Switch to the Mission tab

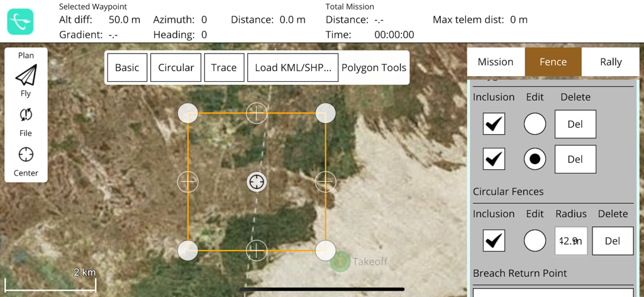pyautogui.click(x=496, y=62)
